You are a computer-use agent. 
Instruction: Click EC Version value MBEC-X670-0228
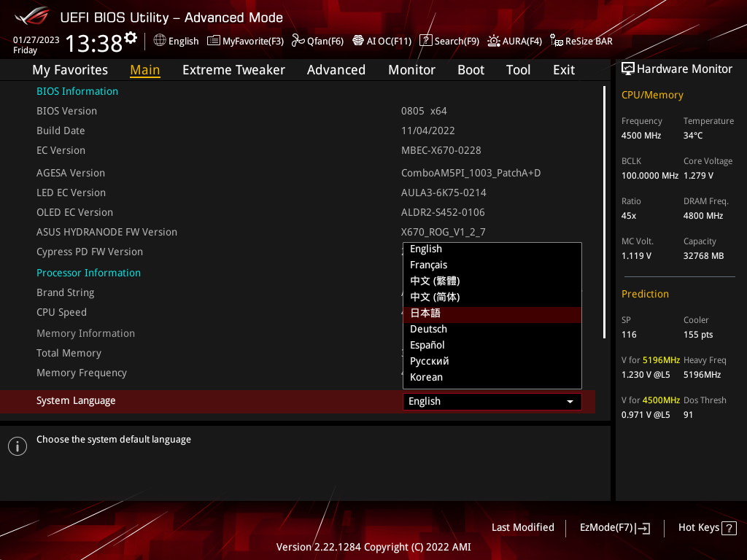point(441,150)
